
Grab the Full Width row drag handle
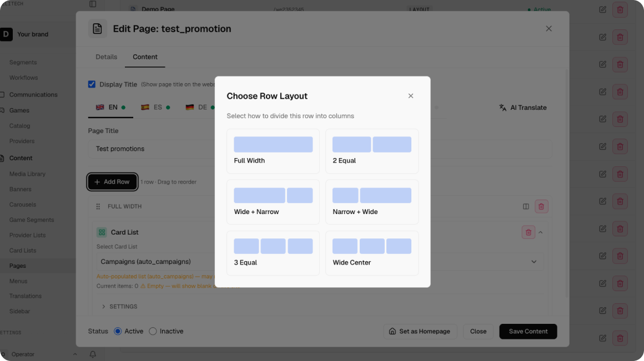(98, 206)
